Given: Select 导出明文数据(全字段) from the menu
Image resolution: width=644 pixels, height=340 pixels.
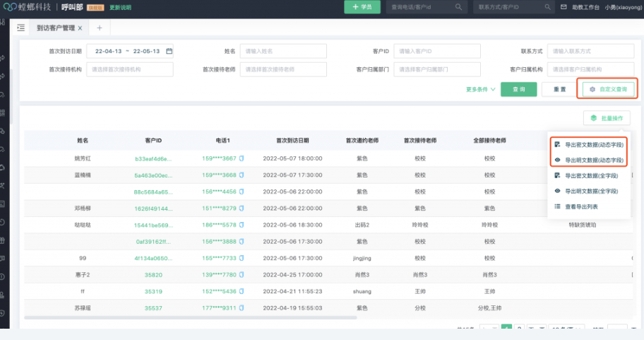Looking at the screenshot, I should 588,191.
